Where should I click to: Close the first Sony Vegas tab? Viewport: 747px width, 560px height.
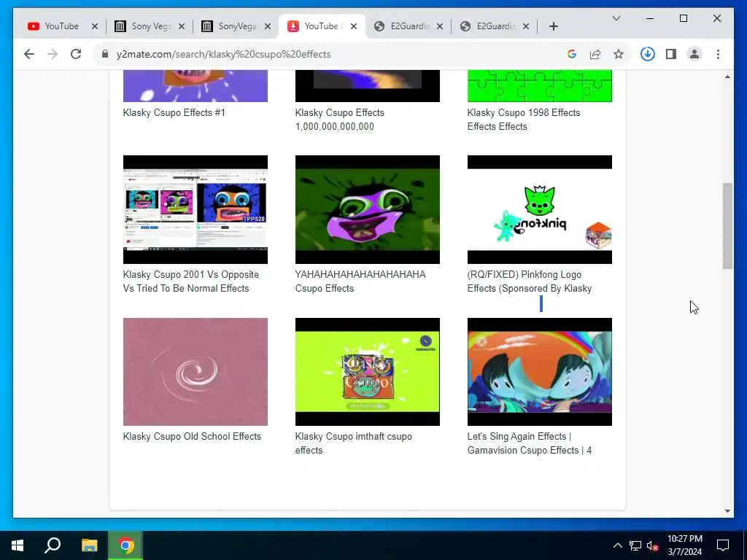coord(182,27)
